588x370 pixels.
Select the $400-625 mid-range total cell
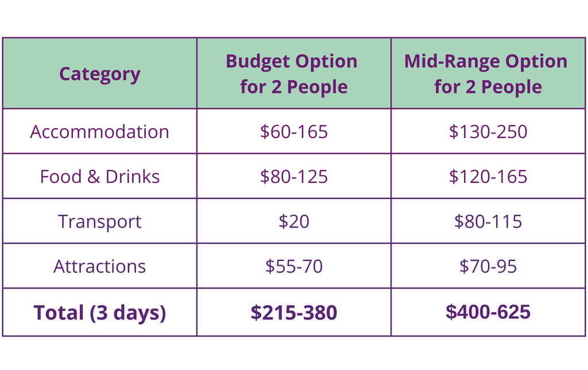(x=488, y=311)
